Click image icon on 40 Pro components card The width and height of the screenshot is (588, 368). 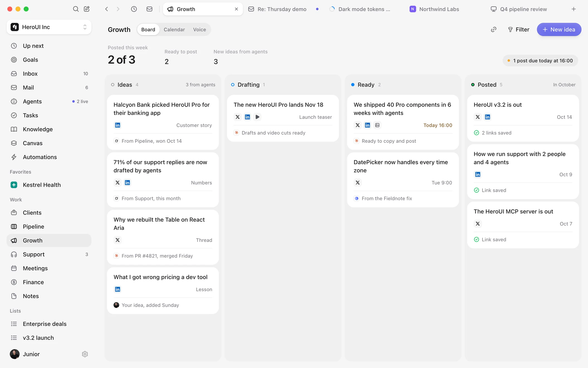(x=377, y=125)
